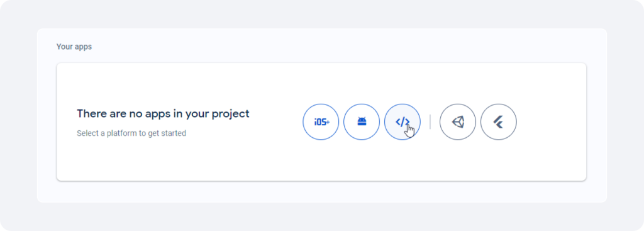
Task: Open Unity setup with the cube logo button
Action: point(458,122)
